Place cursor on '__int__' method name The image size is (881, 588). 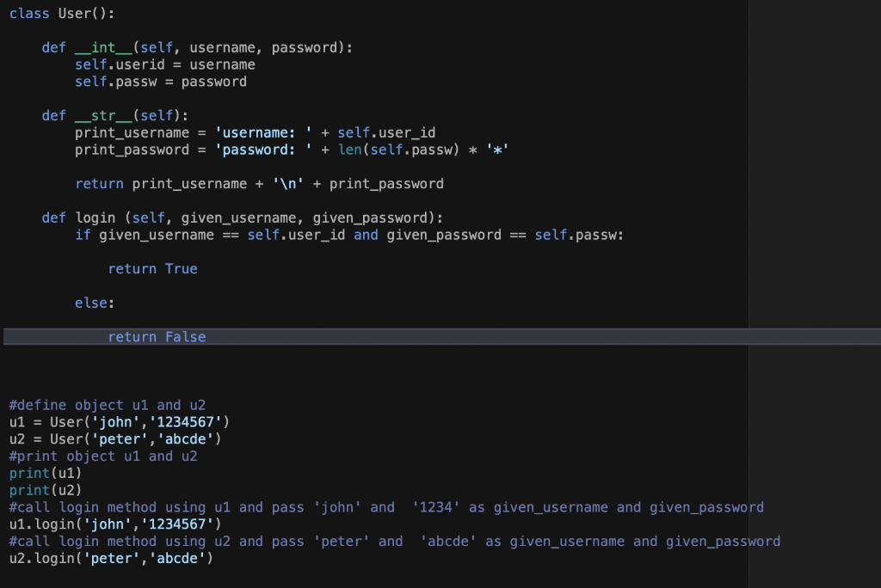tap(103, 48)
